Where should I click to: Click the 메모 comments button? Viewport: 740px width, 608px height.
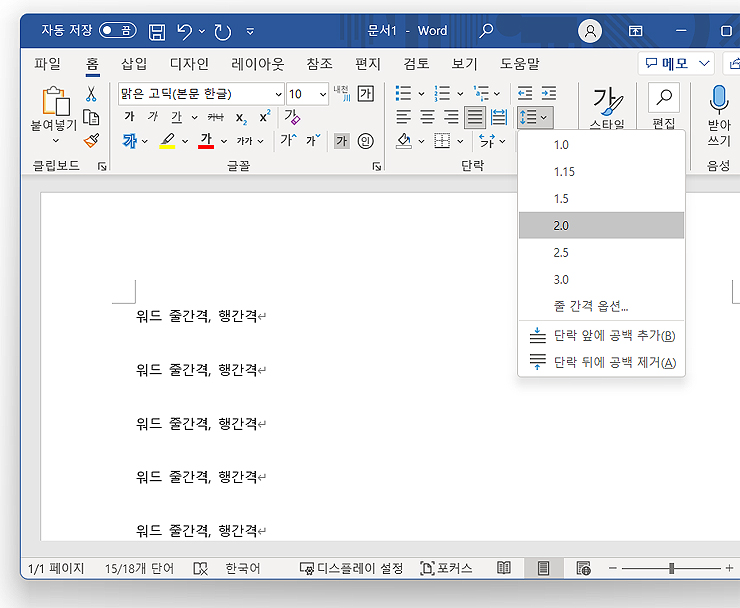point(676,63)
